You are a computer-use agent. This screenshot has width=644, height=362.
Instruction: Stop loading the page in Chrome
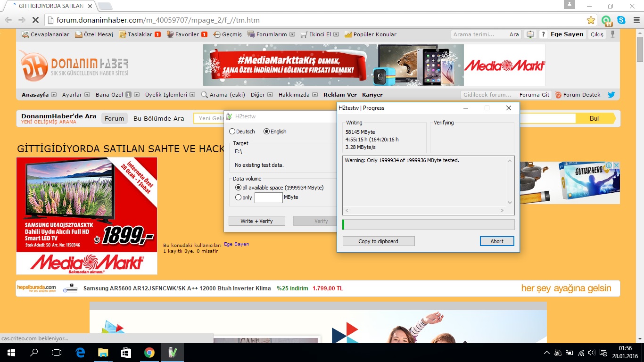point(35,20)
